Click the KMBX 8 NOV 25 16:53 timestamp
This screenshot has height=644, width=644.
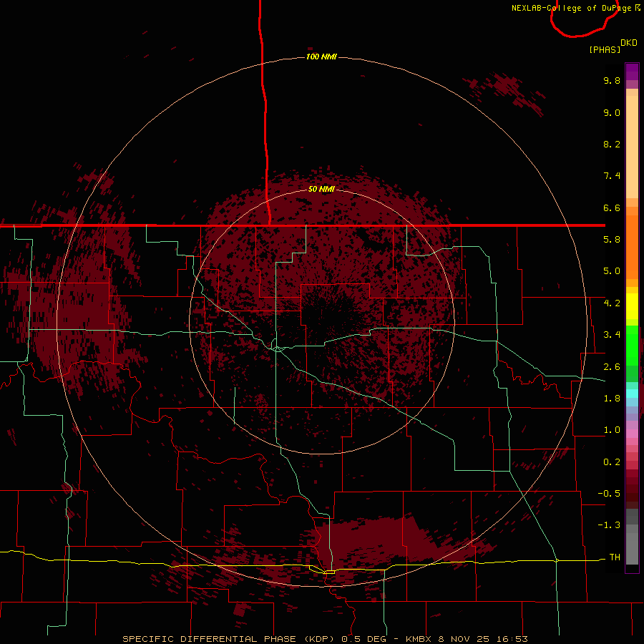(467, 639)
